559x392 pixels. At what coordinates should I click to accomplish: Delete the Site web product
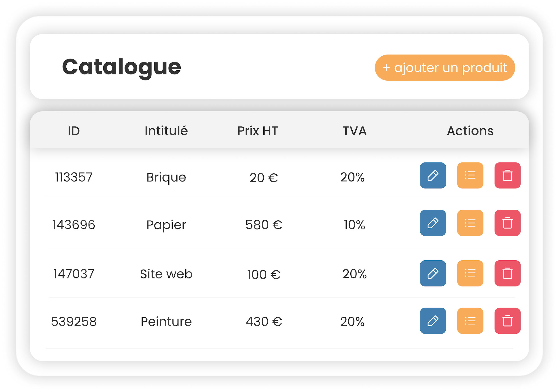pos(507,273)
